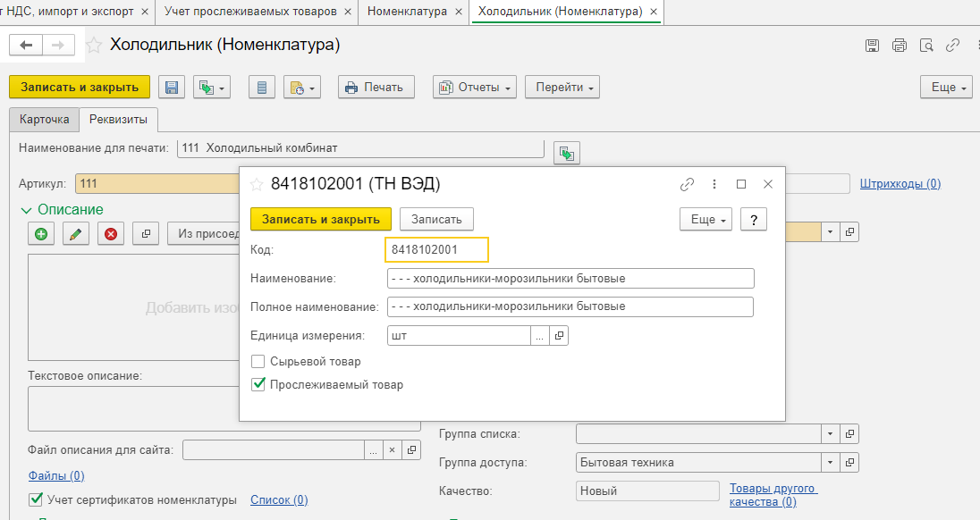Click Из присоед... button

[204, 234]
